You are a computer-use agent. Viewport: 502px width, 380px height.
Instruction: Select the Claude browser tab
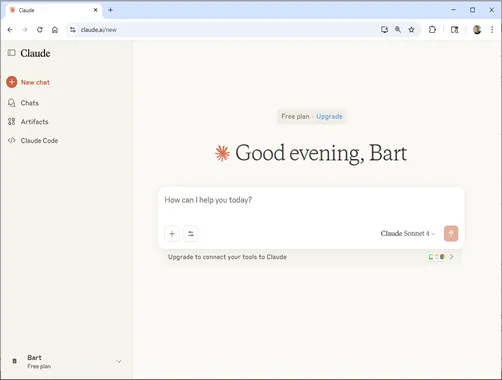pos(53,10)
